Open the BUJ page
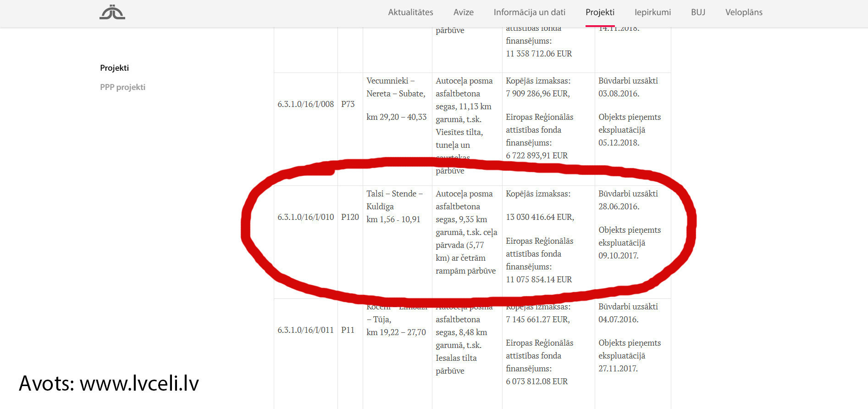Image resolution: width=868 pixels, height=409 pixels. coord(698,12)
